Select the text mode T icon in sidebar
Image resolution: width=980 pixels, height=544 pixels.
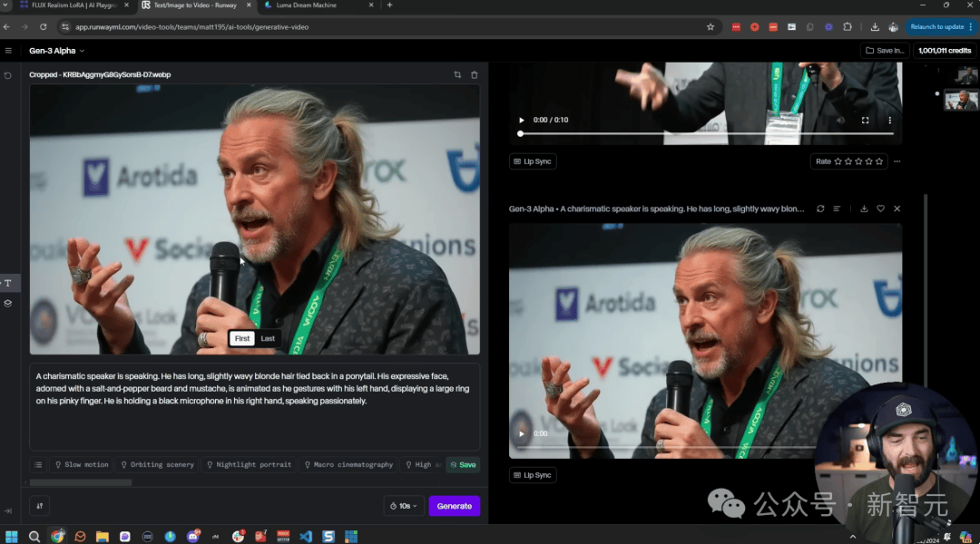pyautogui.click(x=8, y=283)
